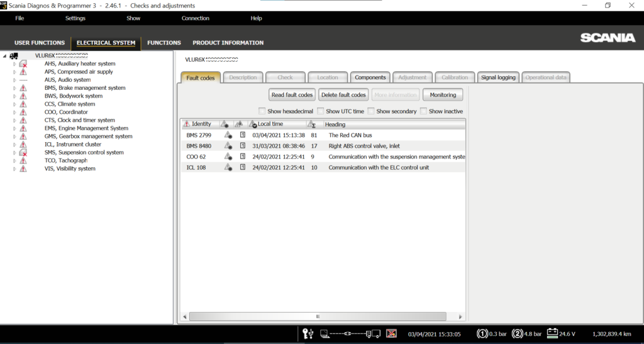Open the Connection menu
This screenshot has height=344, width=644.
point(195,18)
